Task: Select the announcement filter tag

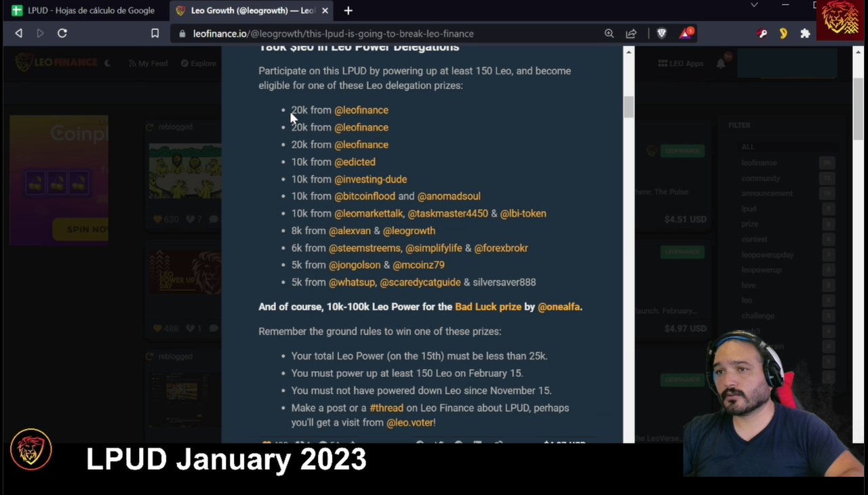Action: pos(766,193)
